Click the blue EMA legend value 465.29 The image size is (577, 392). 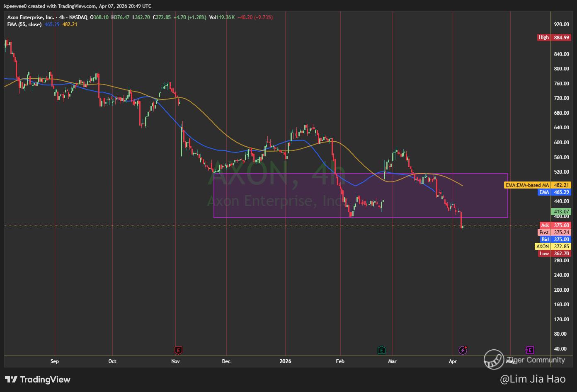coord(52,24)
